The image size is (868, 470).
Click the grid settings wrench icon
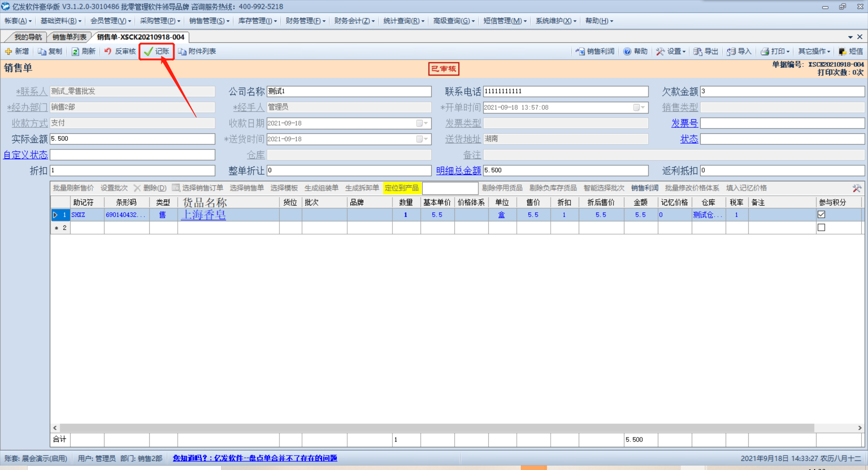pos(857,188)
